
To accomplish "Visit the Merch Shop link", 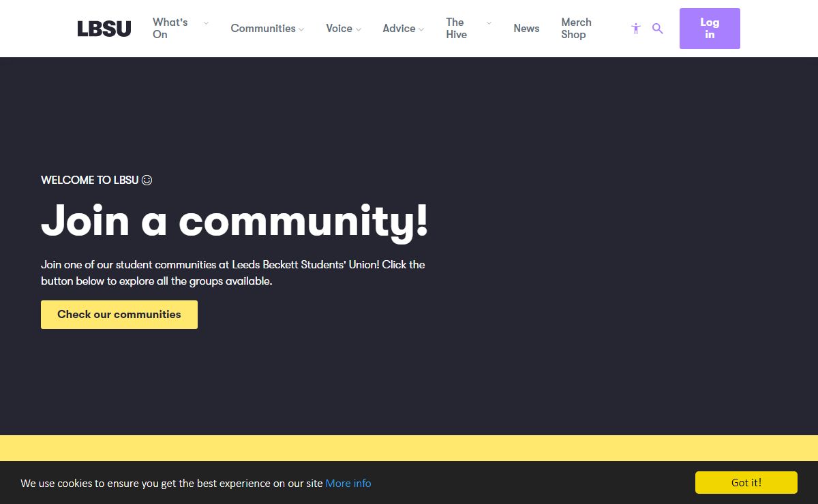I will pyautogui.click(x=577, y=29).
